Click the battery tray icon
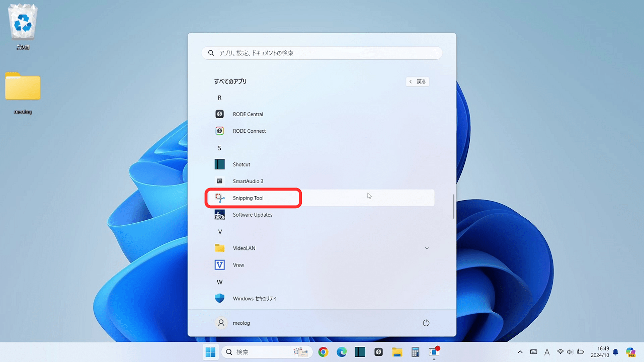This screenshot has height=362, width=644. click(x=581, y=352)
